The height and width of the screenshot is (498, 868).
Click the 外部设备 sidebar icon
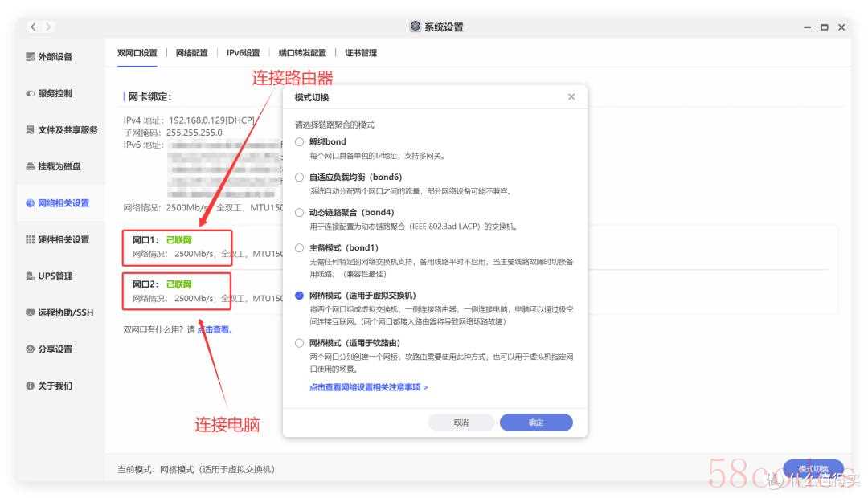[31, 57]
